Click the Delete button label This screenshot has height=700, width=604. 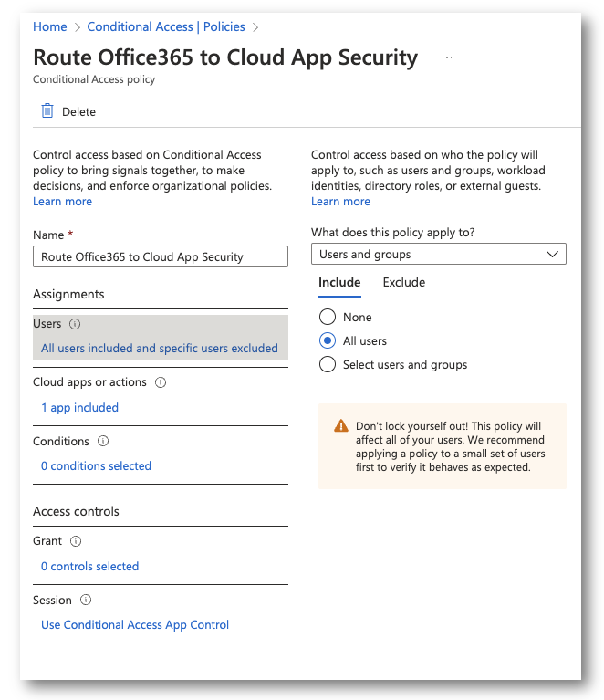tap(78, 111)
